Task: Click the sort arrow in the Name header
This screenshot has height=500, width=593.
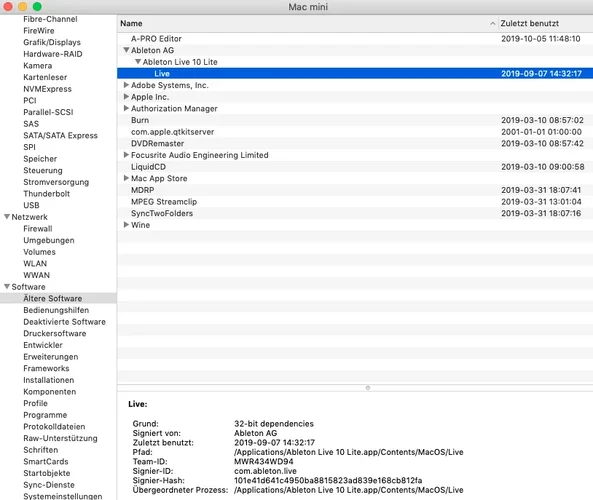Action: [492, 23]
